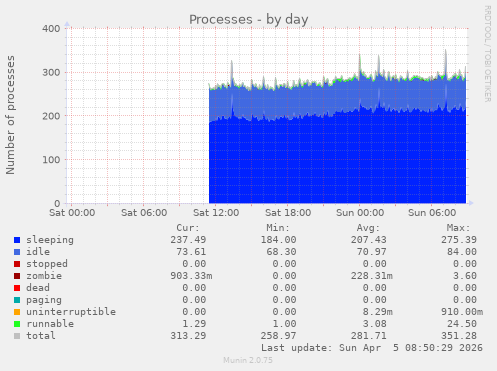Click zombie current value 903.33m
This screenshot has width=497, height=371.
191,276
